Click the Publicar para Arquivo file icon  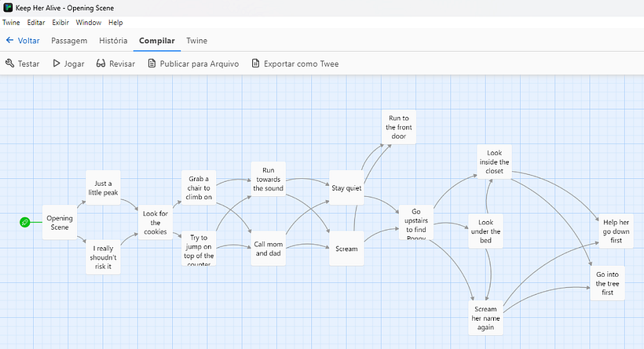point(152,64)
